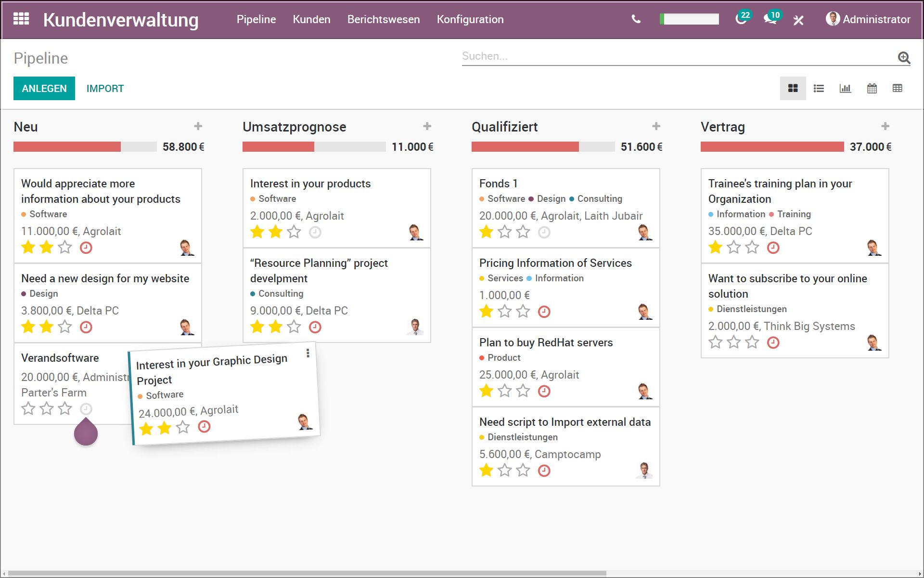Click the IMPORT button
The image size is (924, 578).
coord(105,89)
